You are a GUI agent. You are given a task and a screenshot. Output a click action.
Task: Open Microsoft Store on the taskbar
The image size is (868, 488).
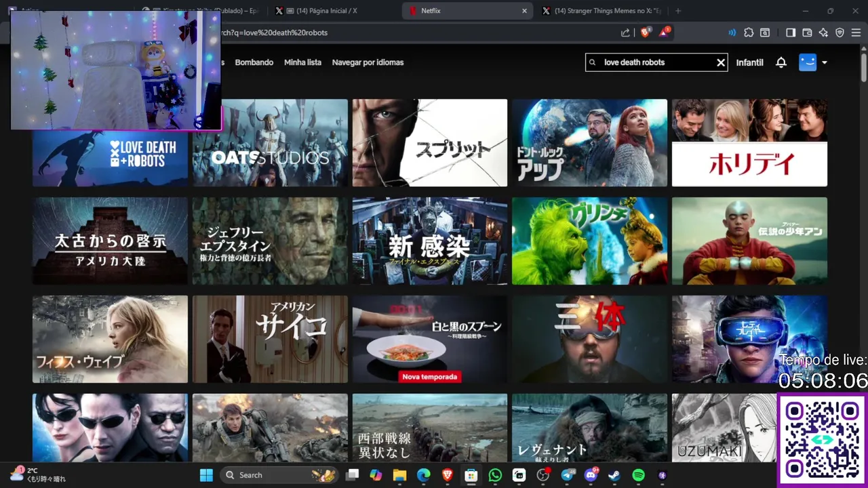471,475
